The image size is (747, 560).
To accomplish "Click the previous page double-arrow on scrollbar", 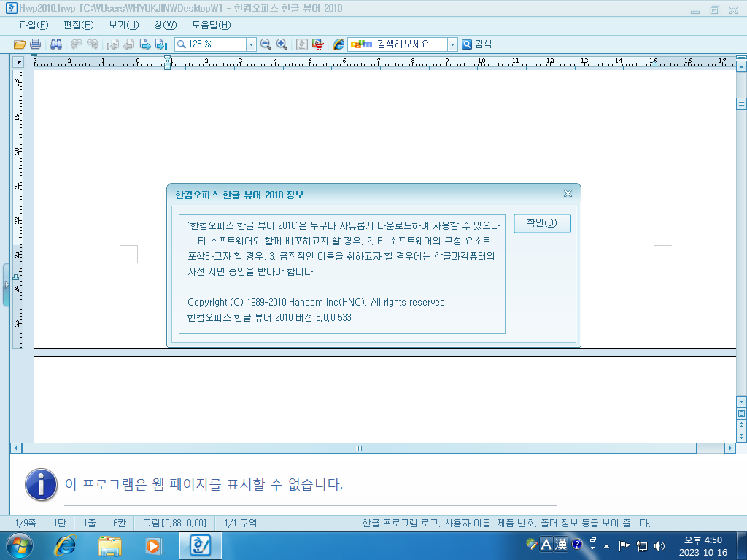I will click(x=741, y=425).
